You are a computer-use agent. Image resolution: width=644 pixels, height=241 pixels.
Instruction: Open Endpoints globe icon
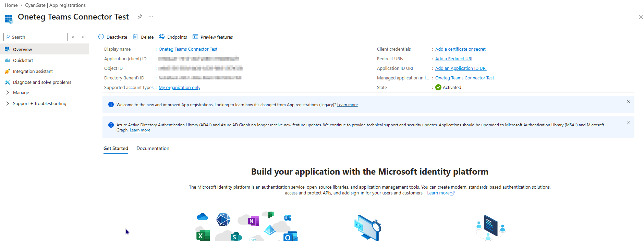point(162,37)
